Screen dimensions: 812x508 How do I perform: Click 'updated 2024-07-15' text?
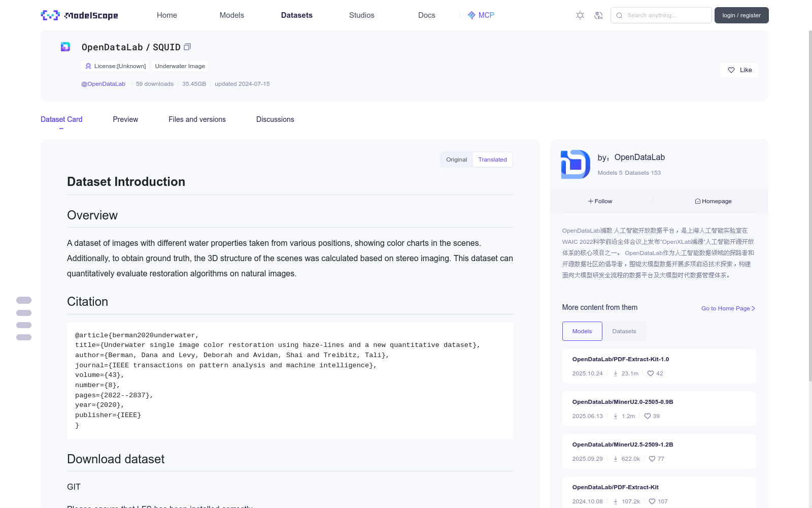pyautogui.click(x=242, y=84)
